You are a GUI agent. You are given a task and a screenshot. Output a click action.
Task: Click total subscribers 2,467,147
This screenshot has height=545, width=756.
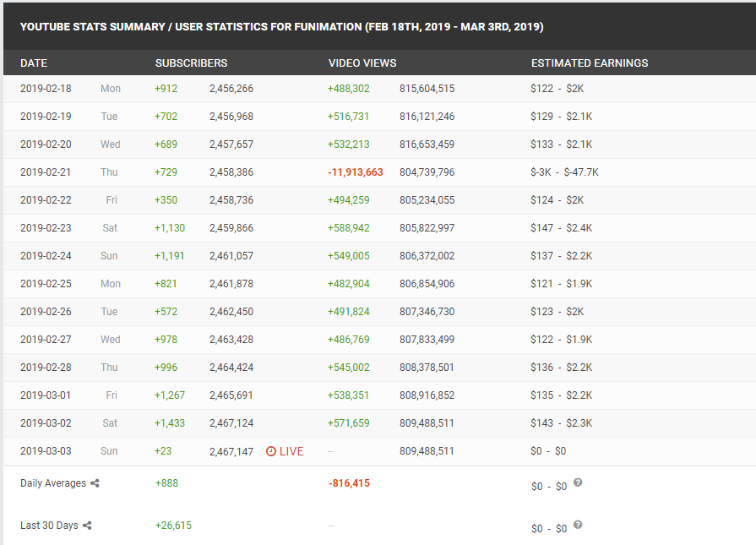coord(231,451)
